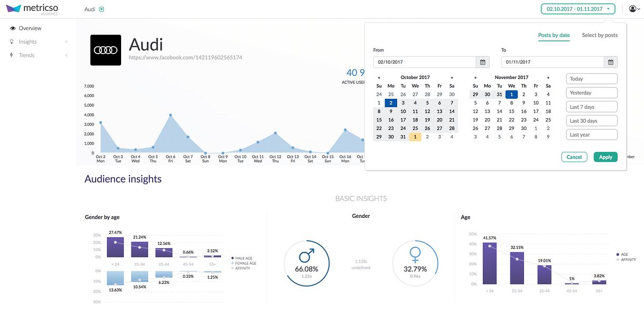Cancel the date selection

574,157
